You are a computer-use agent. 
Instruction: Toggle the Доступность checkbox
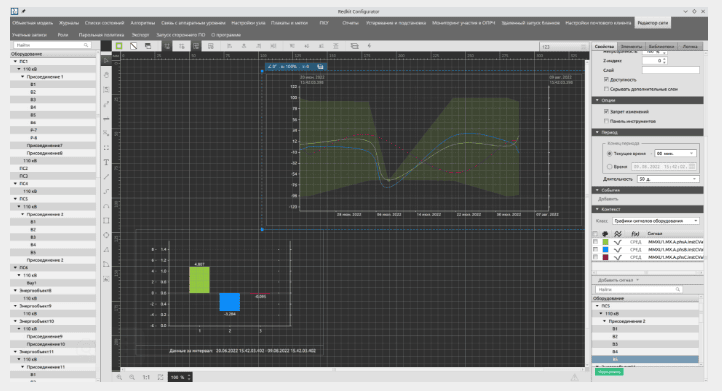(x=606, y=80)
